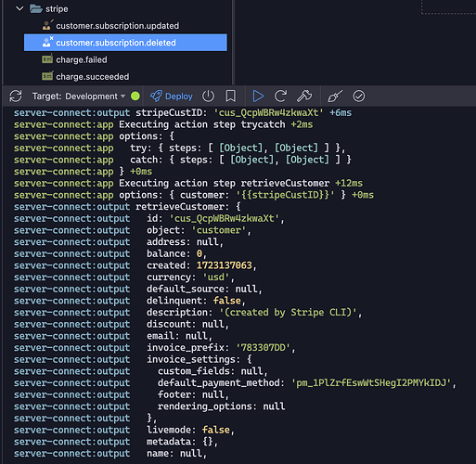This screenshot has height=464, width=476.
Task: Select customer.subscription.deleted row
Action: [125, 43]
